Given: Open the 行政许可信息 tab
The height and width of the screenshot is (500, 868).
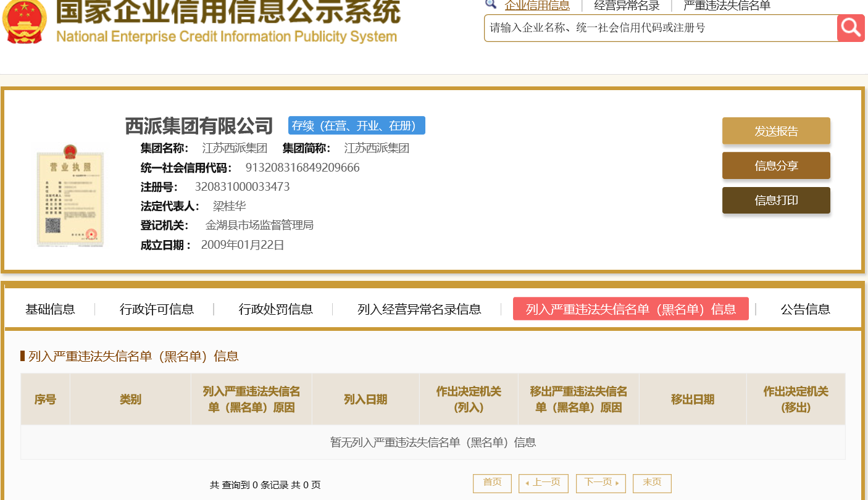Looking at the screenshot, I should click(157, 309).
